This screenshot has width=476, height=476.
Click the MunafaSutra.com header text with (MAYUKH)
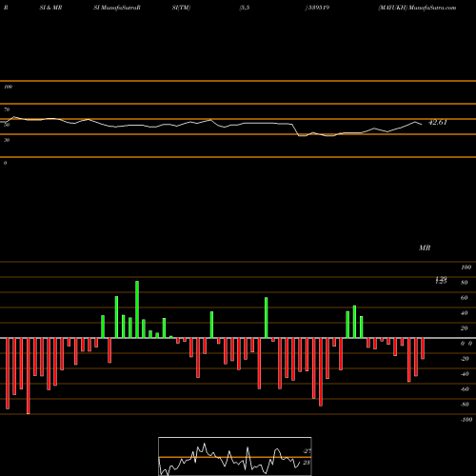[x=417, y=8]
